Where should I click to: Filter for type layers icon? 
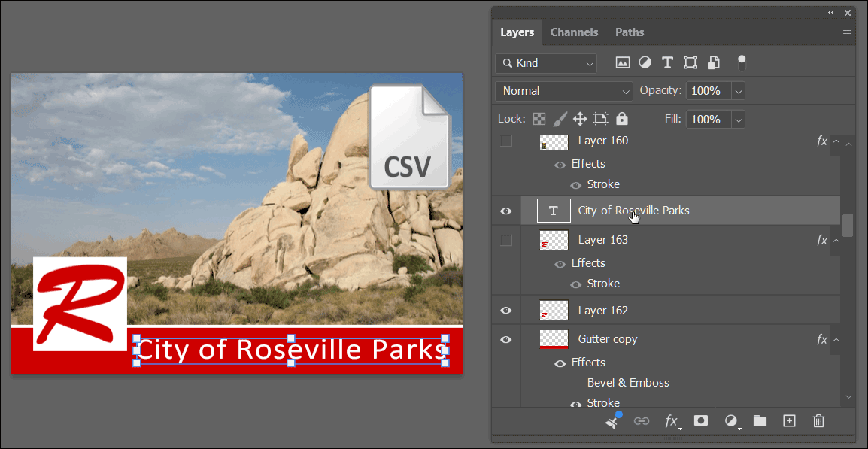pyautogui.click(x=667, y=62)
